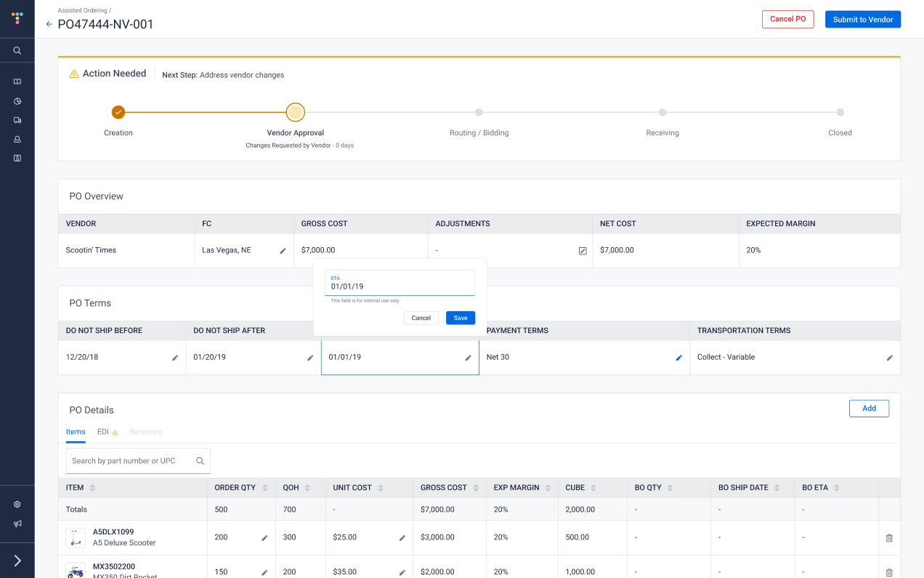
Task: Sort table by ITEM column
Action: coord(92,488)
